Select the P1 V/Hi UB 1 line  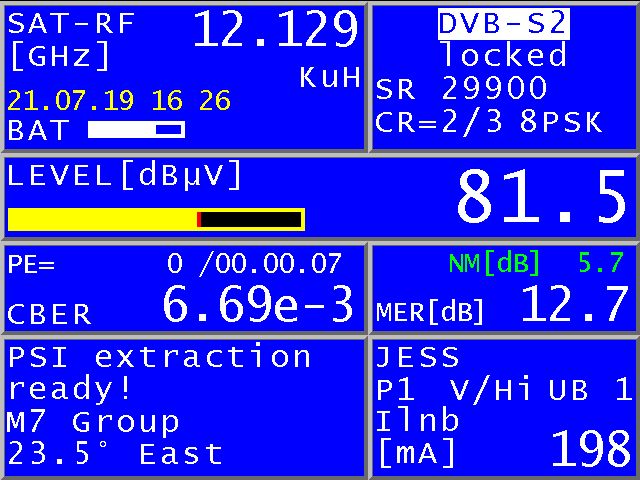click(503, 389)
